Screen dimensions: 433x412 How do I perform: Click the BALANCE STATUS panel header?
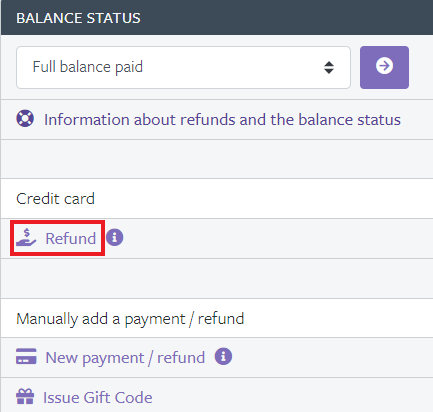(217, 17)
